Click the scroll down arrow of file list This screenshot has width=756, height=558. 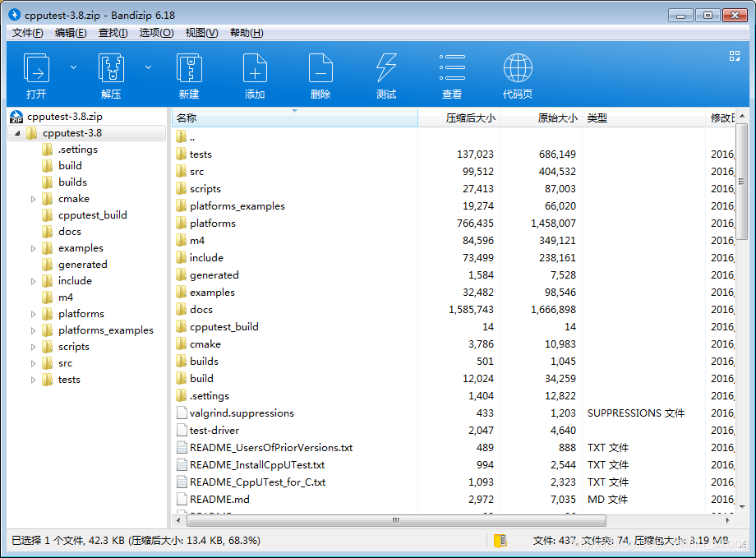click(742, 507)
